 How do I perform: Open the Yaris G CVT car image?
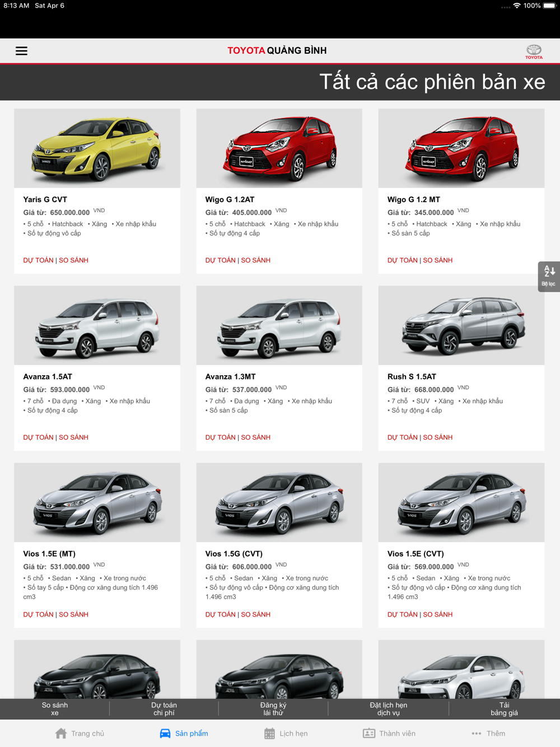coord(97,148)
